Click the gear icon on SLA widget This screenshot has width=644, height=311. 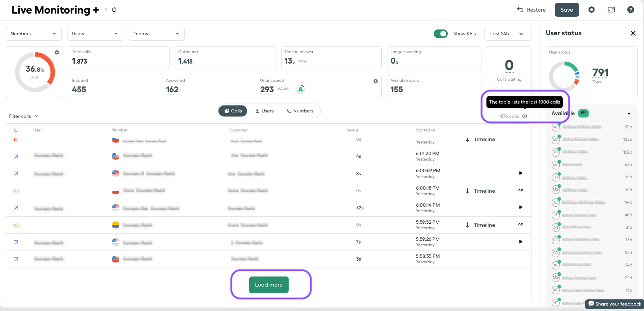point(57,52)
